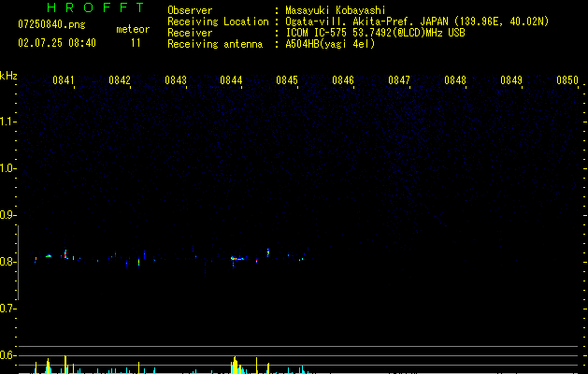Click the 0846 time marker

[x=343, y=80]
